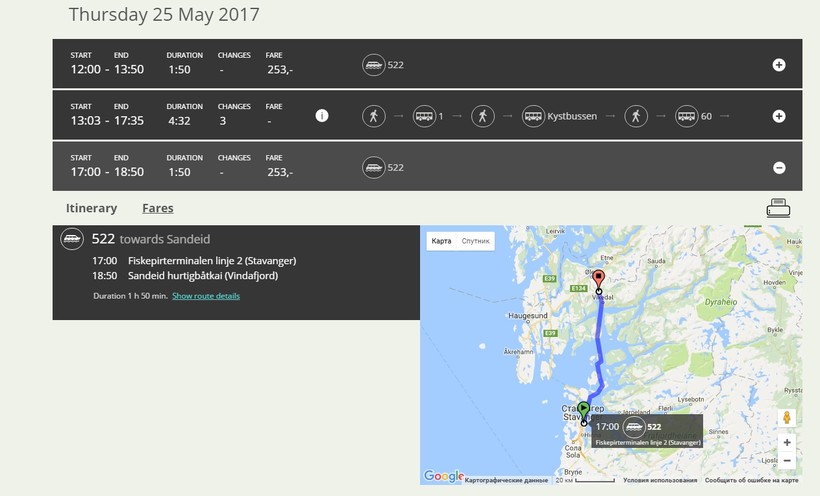Click the print itinerary icon
Screen dimensions: 820x496
(x=778, y=208)
